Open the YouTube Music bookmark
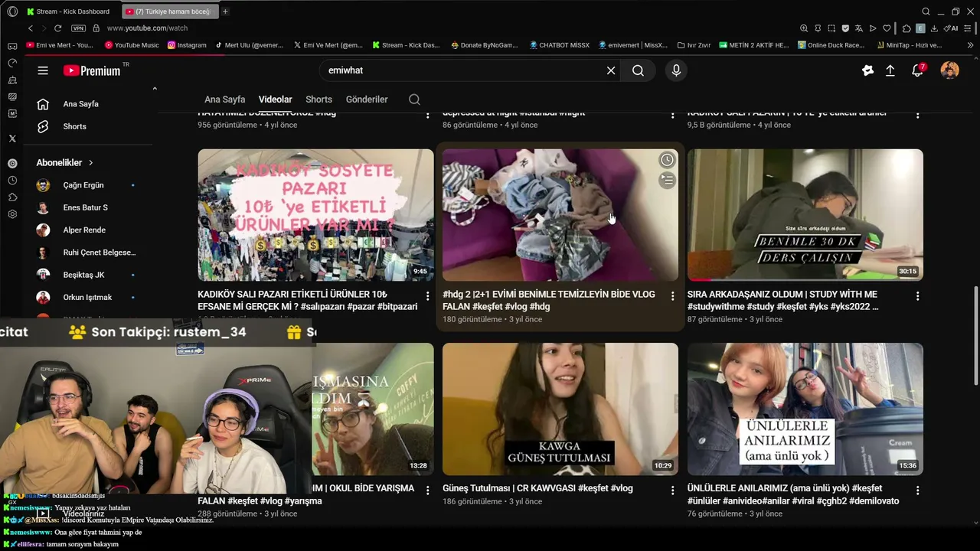980x551 pixels. point(132,45)
